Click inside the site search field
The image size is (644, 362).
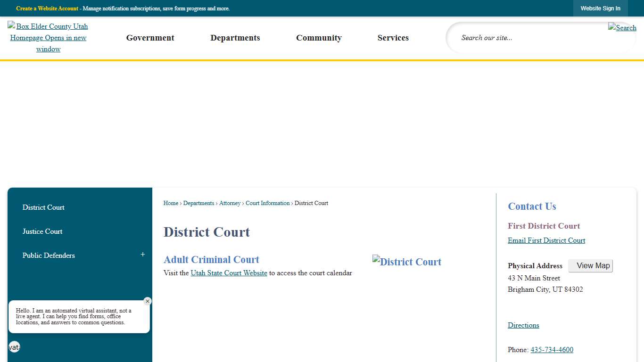pos(519,38)
